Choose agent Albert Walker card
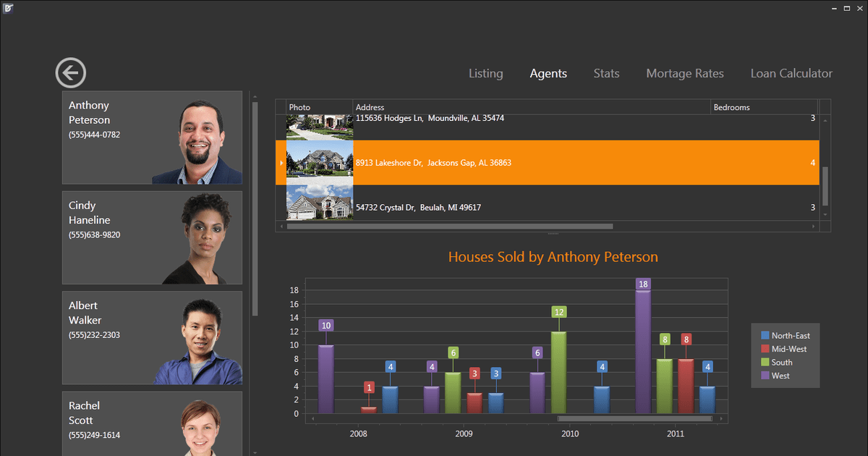The height and width of the screenshot is (456, 868). click(152, 337)
